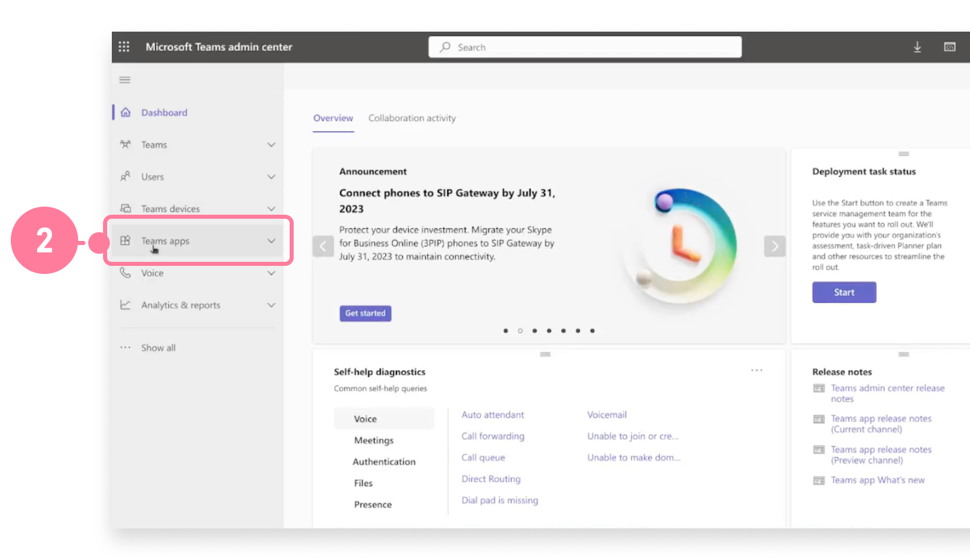The image size is (970, 560).
Task: Click icon beside Current channel release notes
Action: point(819,419)
